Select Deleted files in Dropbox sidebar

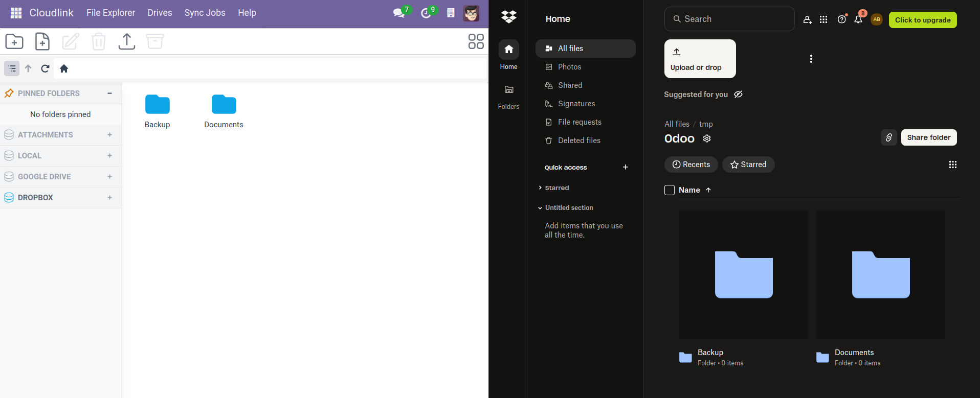click(578, 141)
